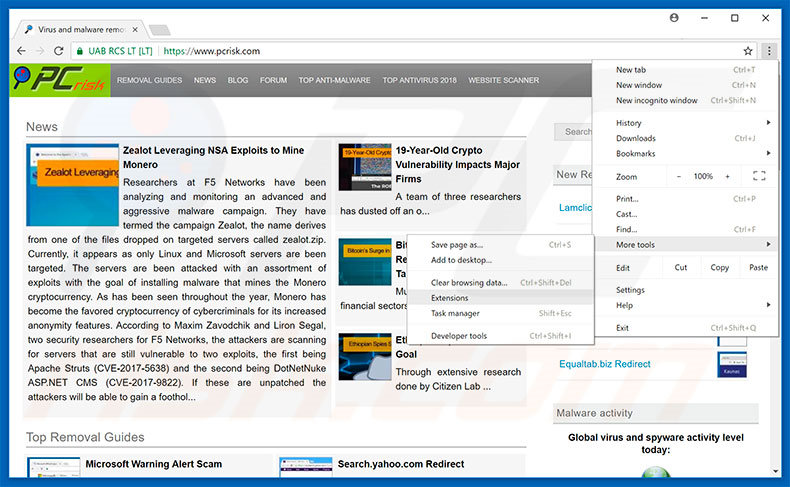Open Search.yahoo.com Redirect guide
790x487 pixels.
[x=401, y=464]
